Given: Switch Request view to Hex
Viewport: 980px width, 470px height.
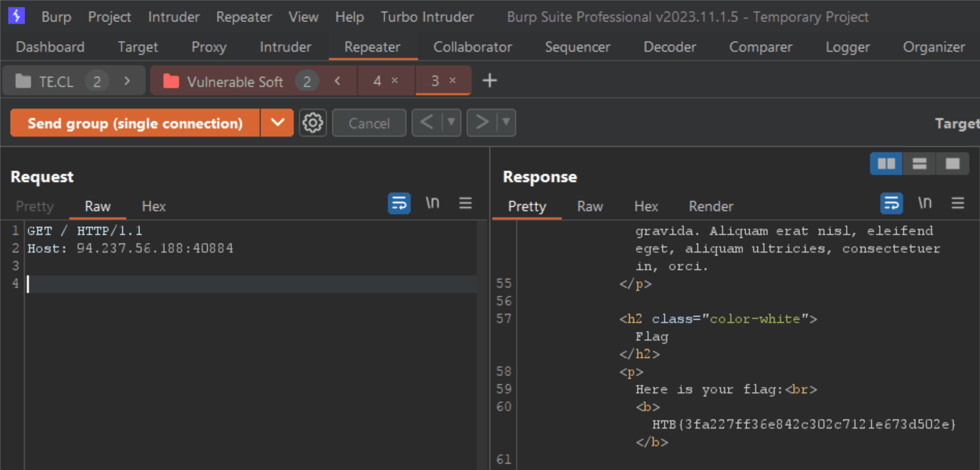Looking at the screenshot, I should tap(154, 206).
